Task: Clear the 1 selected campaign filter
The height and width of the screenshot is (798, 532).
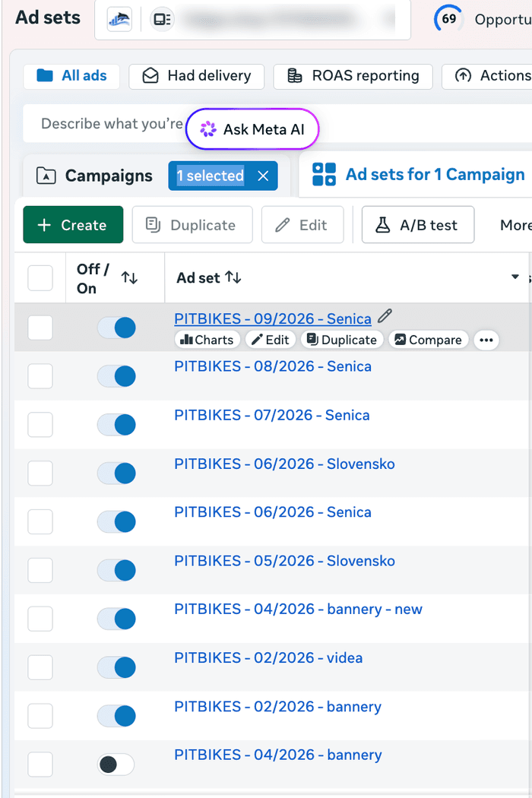Action: pos(263,176)
